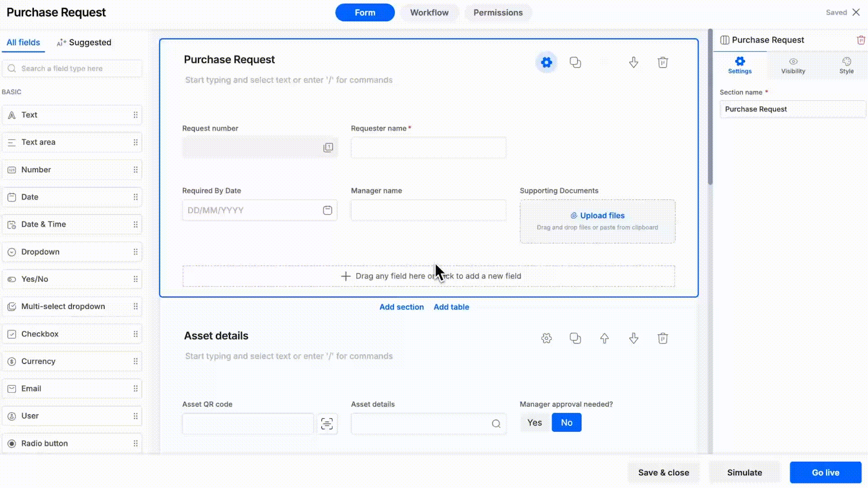Delete the Asset details section
This screenshot has width=868, height=488.
point(663,338)
